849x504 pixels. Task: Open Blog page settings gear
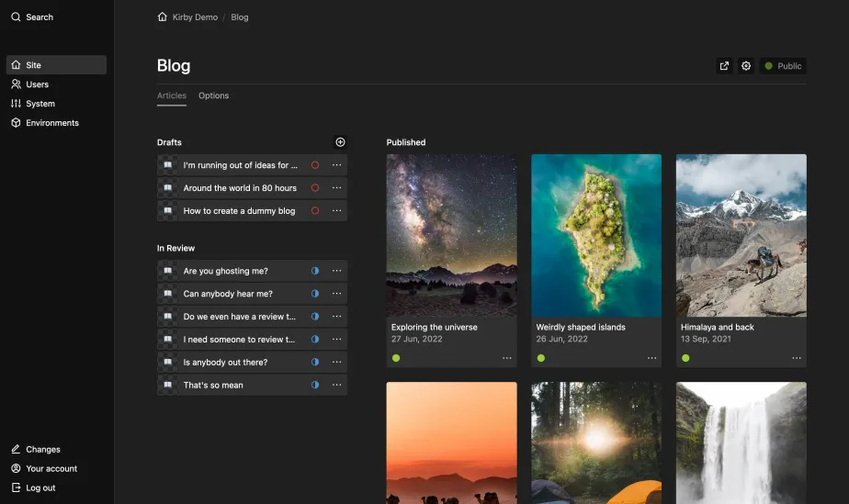click(x=746, y=66)
